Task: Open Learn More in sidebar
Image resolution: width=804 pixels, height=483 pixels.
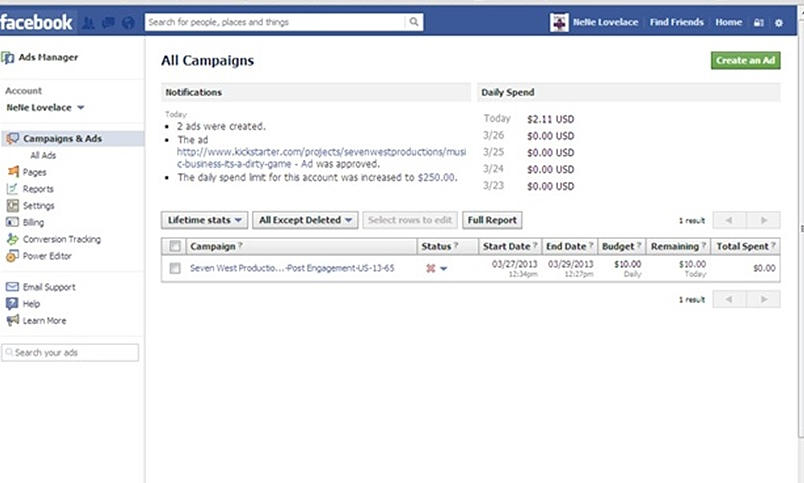Action: coord(45,320)
